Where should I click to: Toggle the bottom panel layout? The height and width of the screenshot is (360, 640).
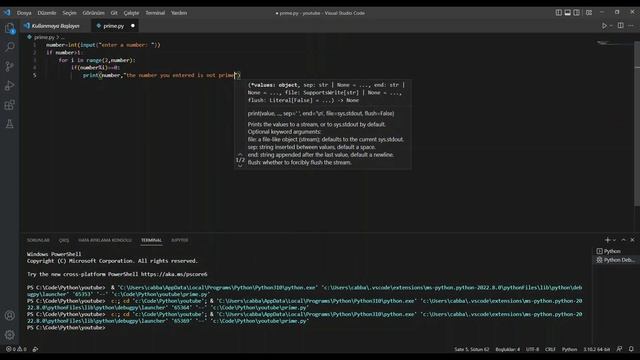pyautogui.click(x=568, y=13)
